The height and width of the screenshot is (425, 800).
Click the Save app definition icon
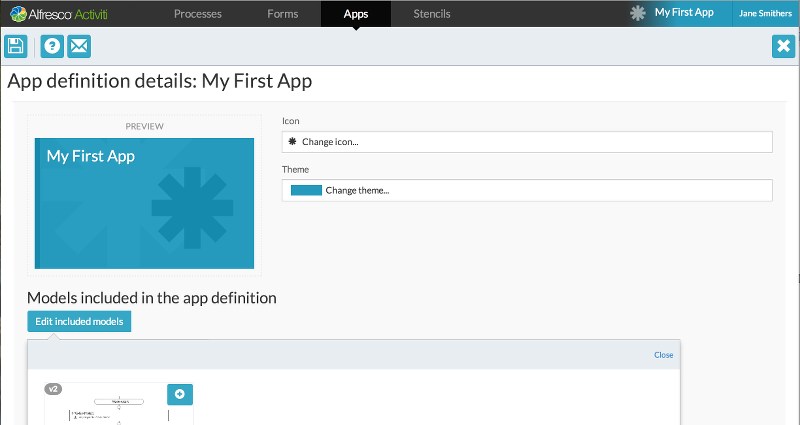pyautogui.click(x=16, y=47)
